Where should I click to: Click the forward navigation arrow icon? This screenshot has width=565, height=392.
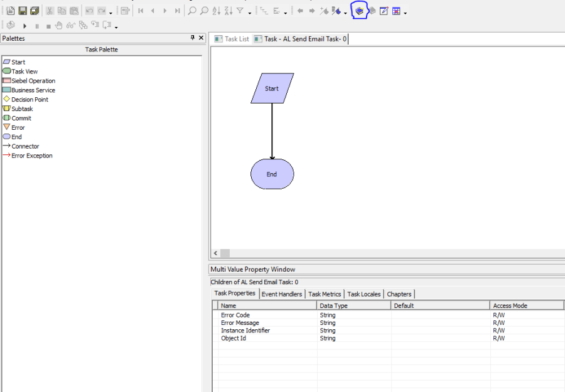312,11
